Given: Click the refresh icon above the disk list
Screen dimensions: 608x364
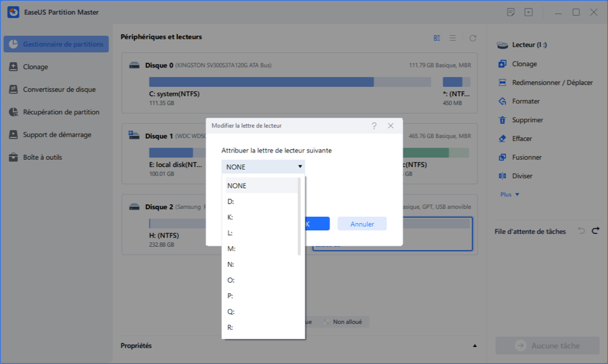Looking at the screenshot, I should coord(472,38).
